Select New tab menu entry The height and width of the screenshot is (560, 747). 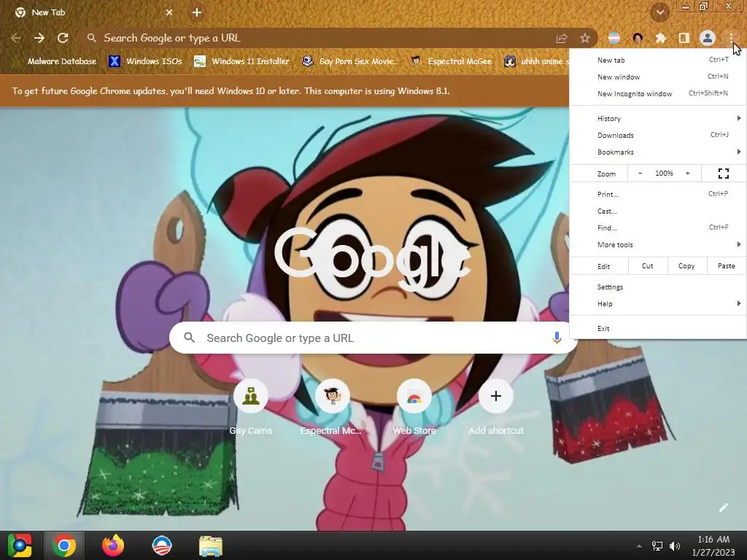[x=658, y=60]
